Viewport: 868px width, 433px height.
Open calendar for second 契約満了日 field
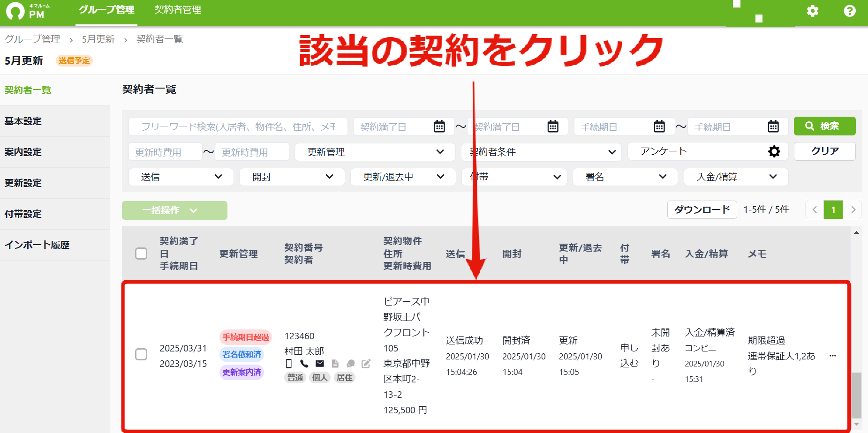pos(553,127)
